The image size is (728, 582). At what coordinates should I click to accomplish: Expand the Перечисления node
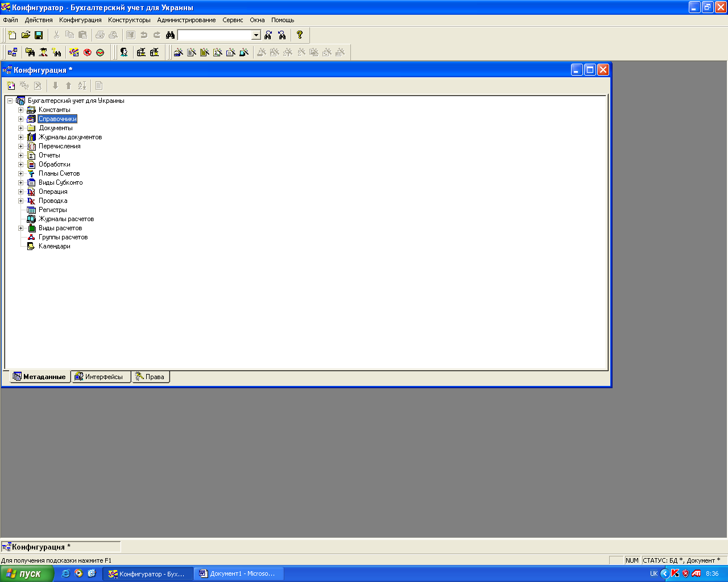[20, 146]
